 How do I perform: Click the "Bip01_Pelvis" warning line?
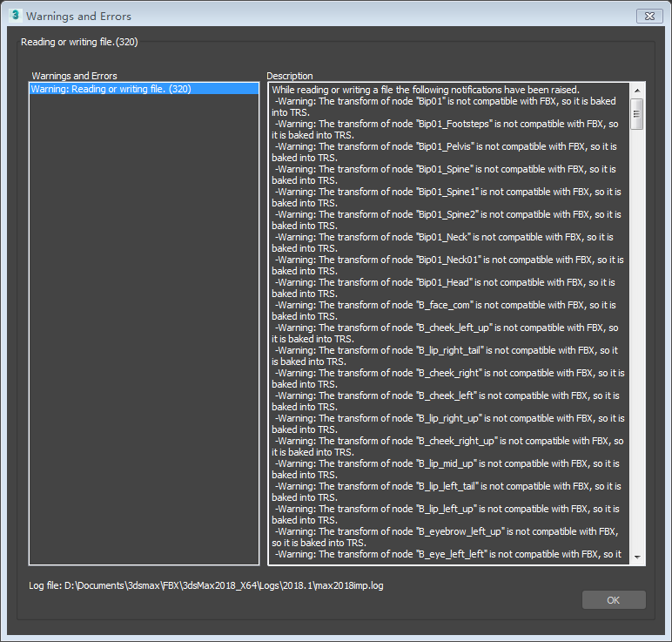click(446, 146)
